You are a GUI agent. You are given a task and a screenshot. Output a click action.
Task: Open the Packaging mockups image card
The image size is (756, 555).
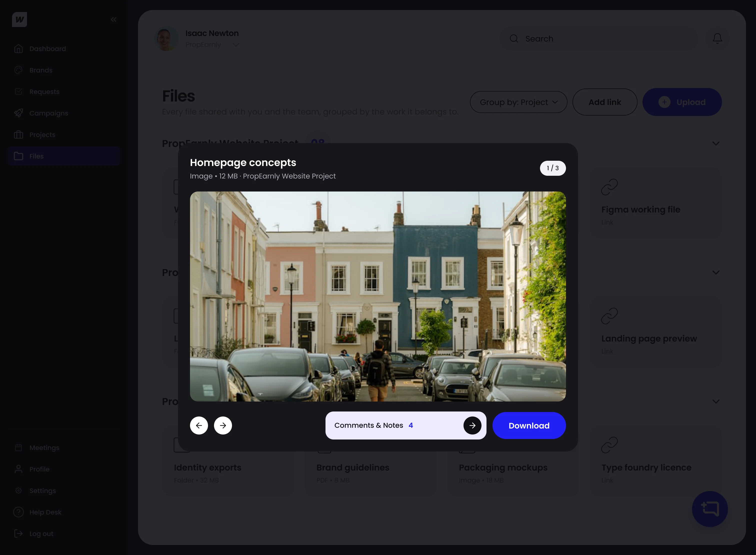click(x=513, y=474)
